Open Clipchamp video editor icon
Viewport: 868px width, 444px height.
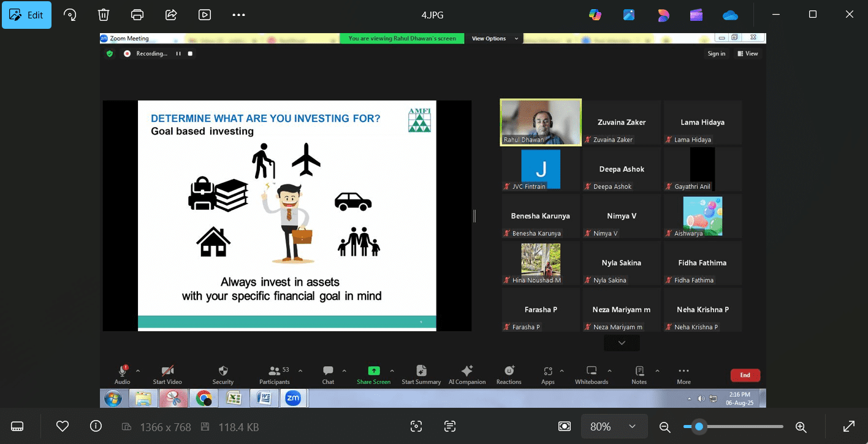click(x=696, y=15)
